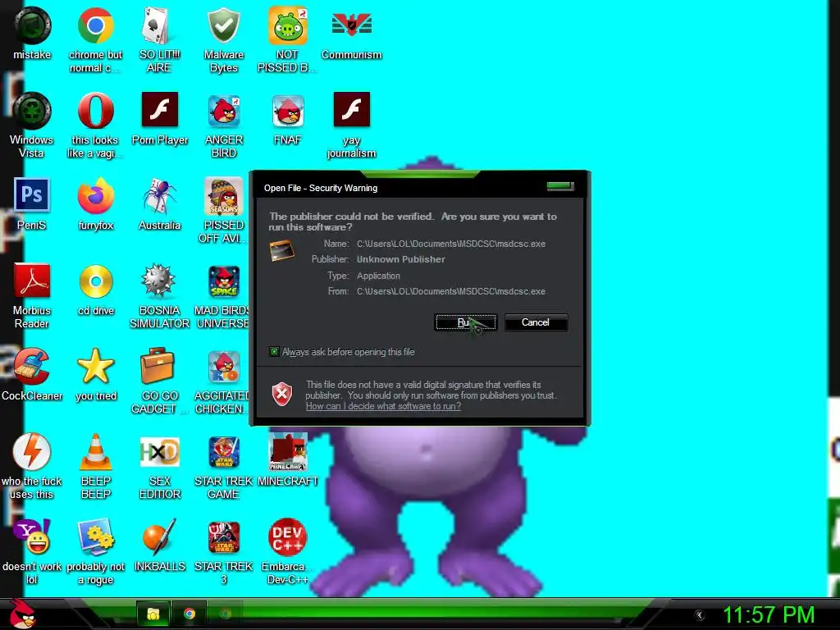The height and width of the screenshot is (630, 840).
Task: Open 'How can I decide what software to run?' link
Action: [383, 406]
